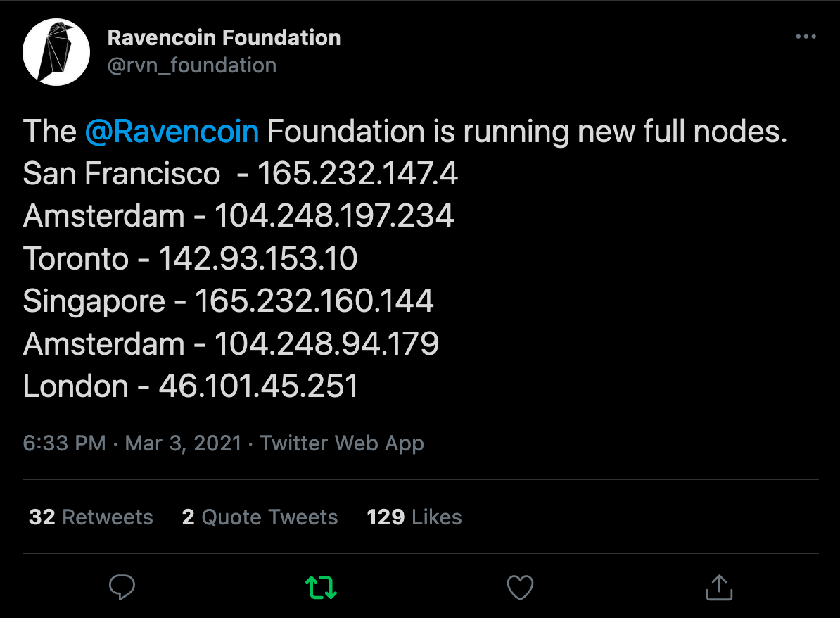The width and height of the screenshot is (840, 618).
Task: Click the San Francisco 165.232.147.4 line
Action: [x=241, y=174]
